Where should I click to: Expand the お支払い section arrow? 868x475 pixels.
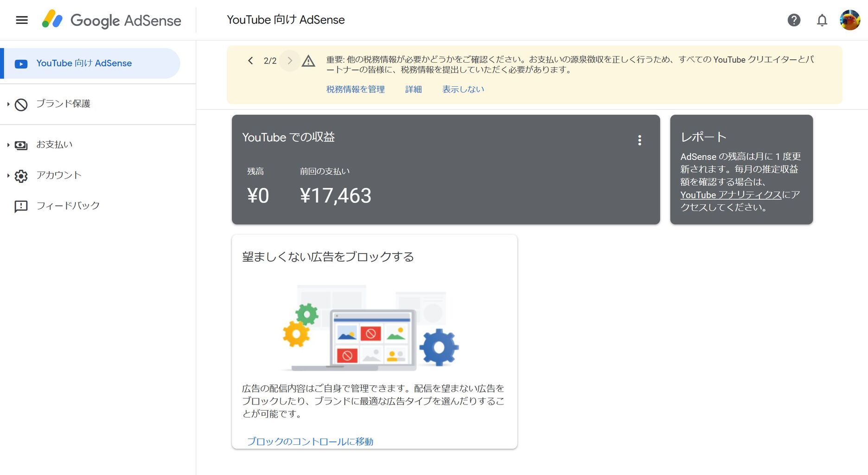[x=8, y=145]
